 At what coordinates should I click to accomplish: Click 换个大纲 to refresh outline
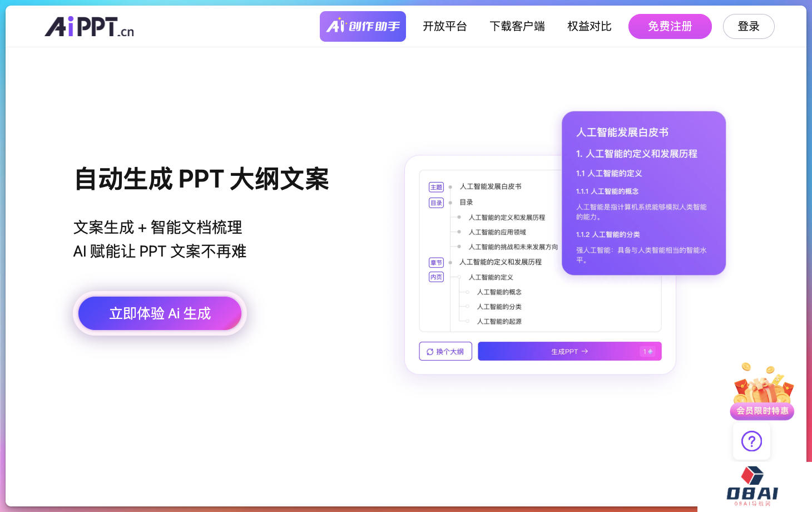tap(445, 352)
